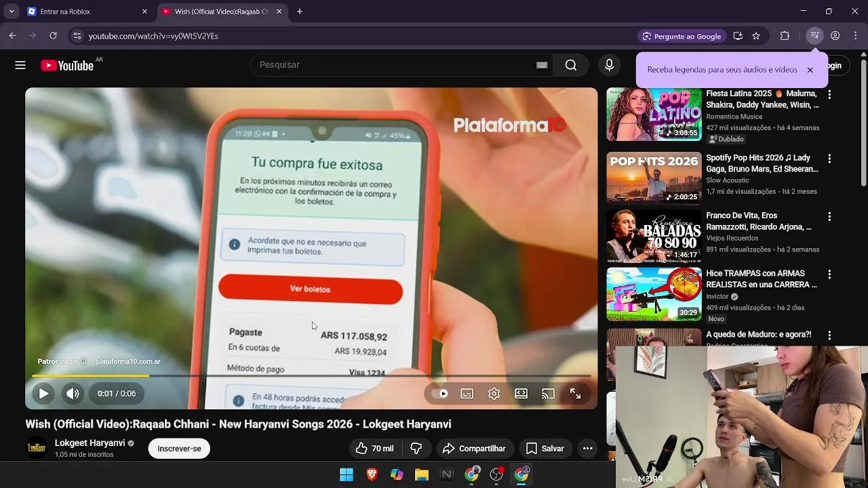868x488 pixels.
Task: Close the Entrar na Roblox tab
Action: pyautogui.click(x=144, y=12)
